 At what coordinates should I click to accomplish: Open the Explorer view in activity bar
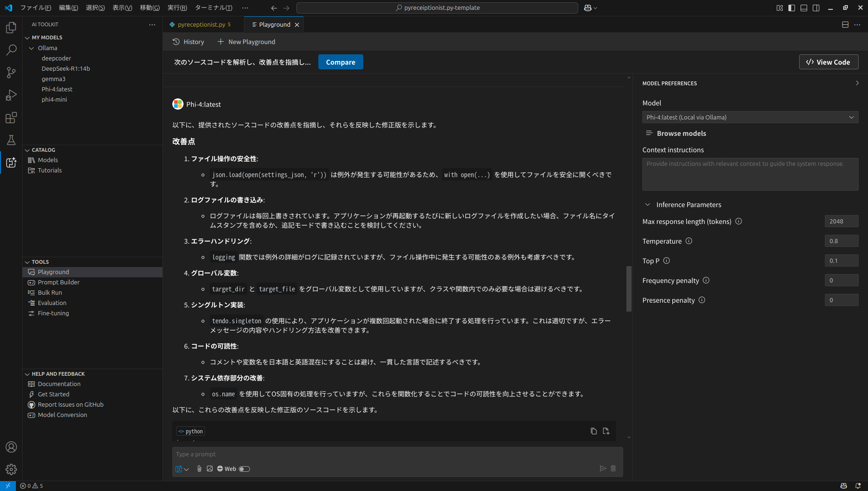pyautogui.click(x=11, y=28)
